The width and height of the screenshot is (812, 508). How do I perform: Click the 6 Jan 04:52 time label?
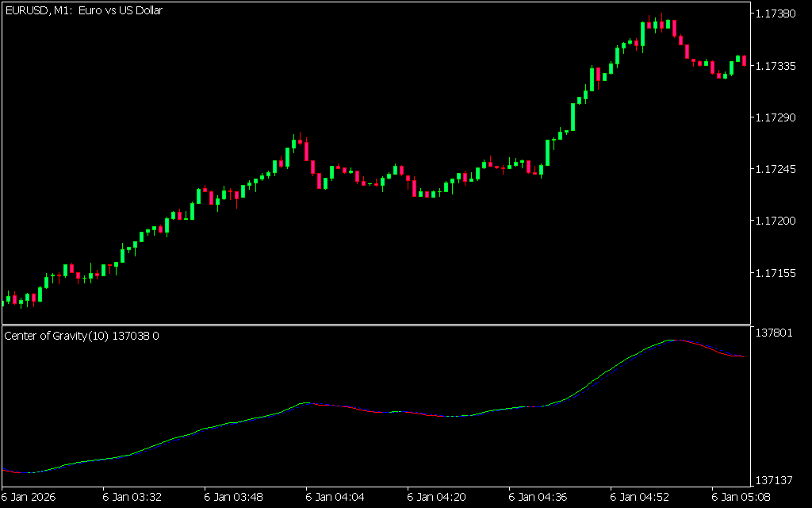point(640,497)
